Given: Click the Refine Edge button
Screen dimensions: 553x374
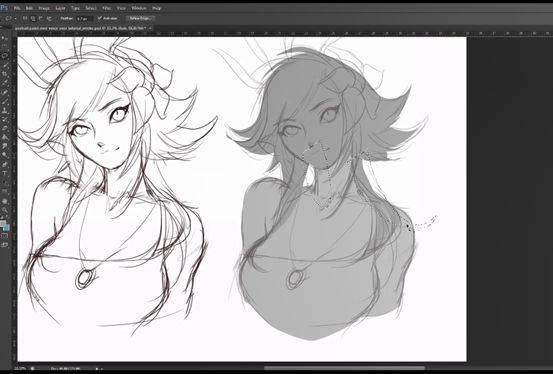Looking at the screenshot, I should (140, 18).
